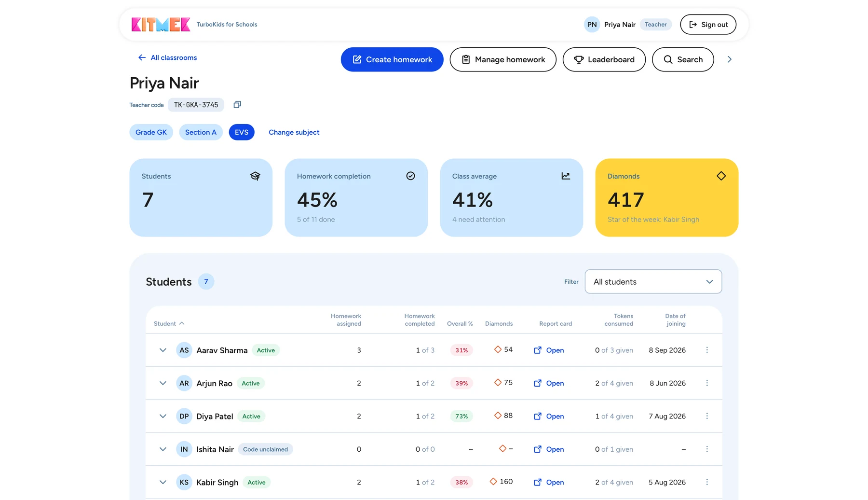Click the chart icon on Class average card

[x=566, y=176]
